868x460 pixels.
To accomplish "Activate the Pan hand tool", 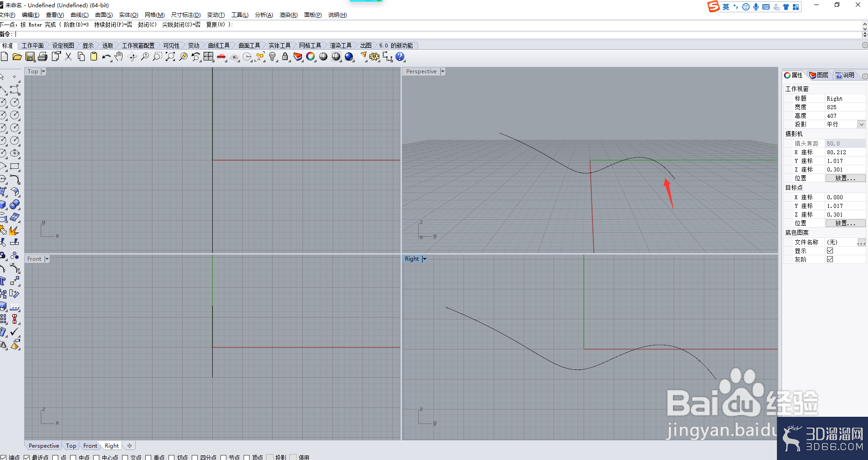I will (x=119, y=56).
